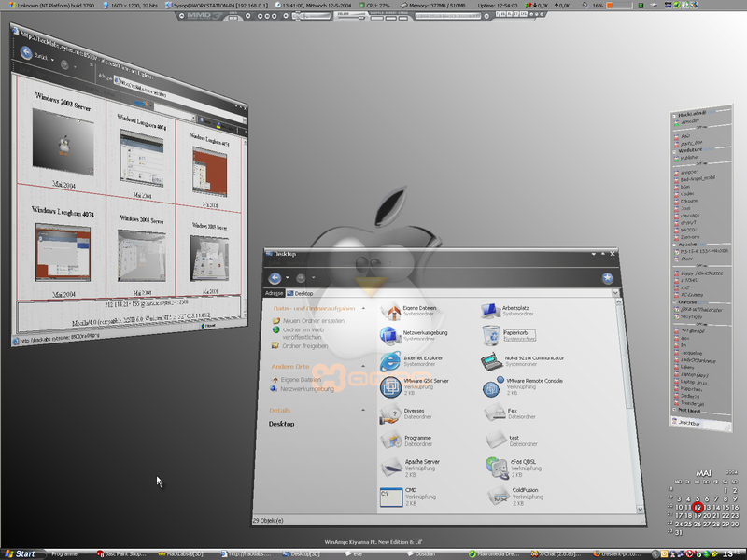747x560 pixels.
Task: Open Nokia 9210i Communicator icon
Action: coord(492,362)
